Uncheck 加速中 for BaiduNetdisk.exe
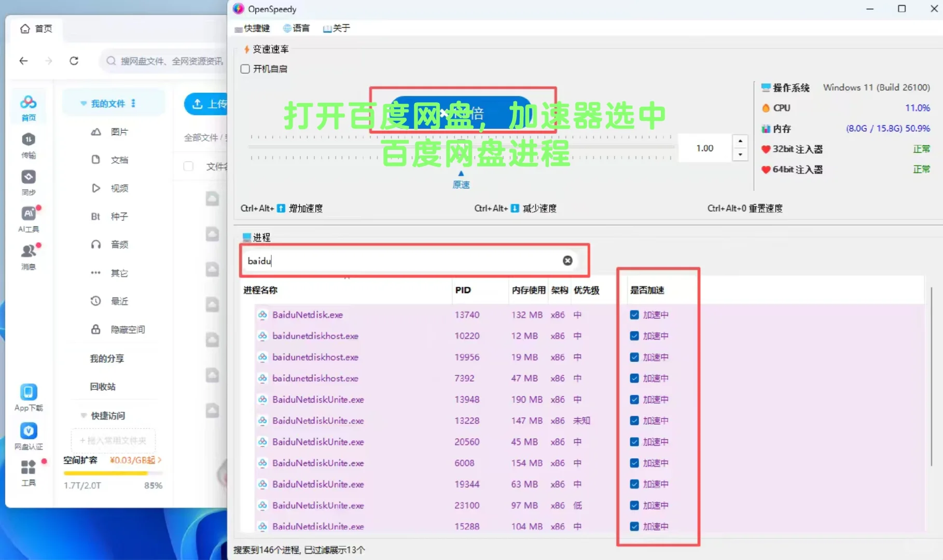 coord(634,315)
